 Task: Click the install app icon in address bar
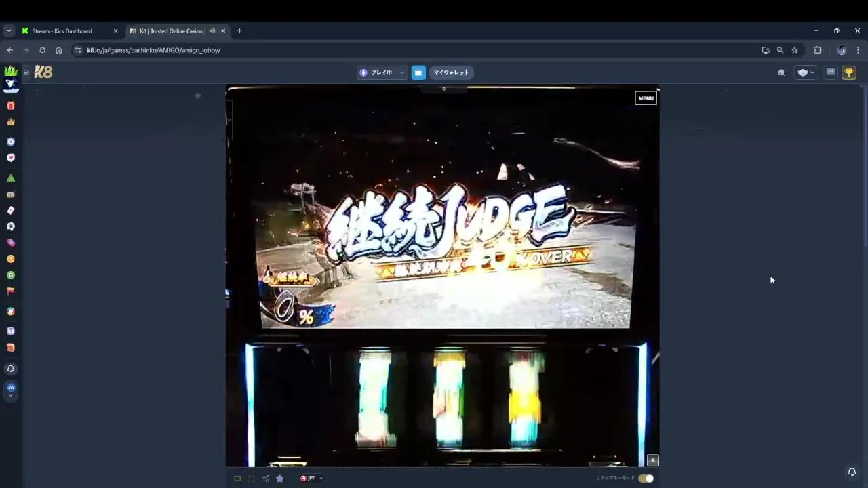coord(766,50)
